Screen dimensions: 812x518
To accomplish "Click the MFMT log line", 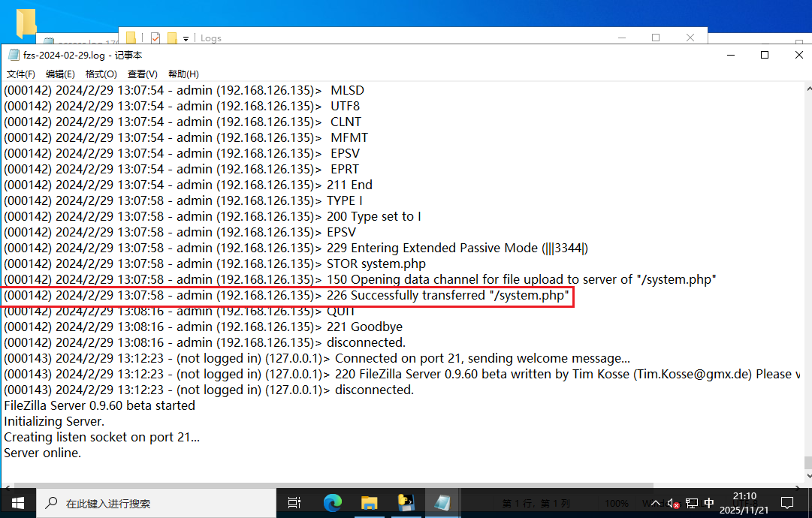I will pyautogui.click(x=186, y=137).
